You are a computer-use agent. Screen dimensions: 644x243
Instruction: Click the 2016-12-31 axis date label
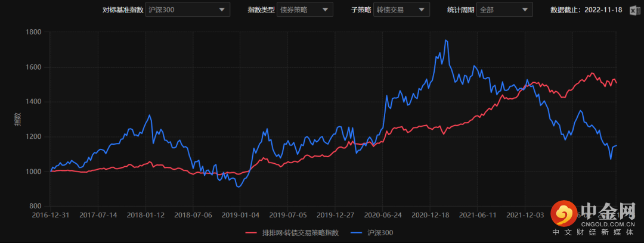(51, 214)
